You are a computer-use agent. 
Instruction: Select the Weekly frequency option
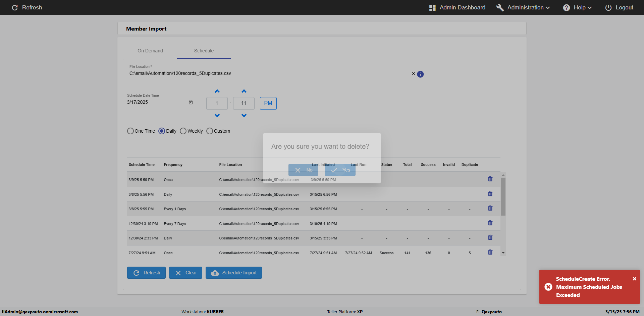point(183,131)
